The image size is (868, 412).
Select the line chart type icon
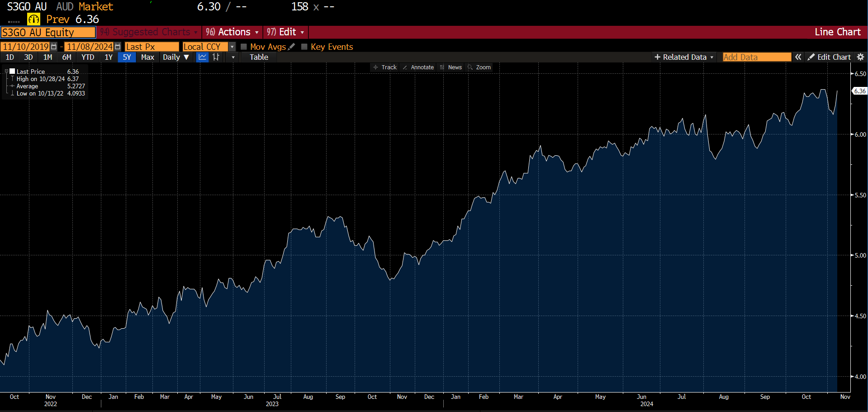(202, 57)
